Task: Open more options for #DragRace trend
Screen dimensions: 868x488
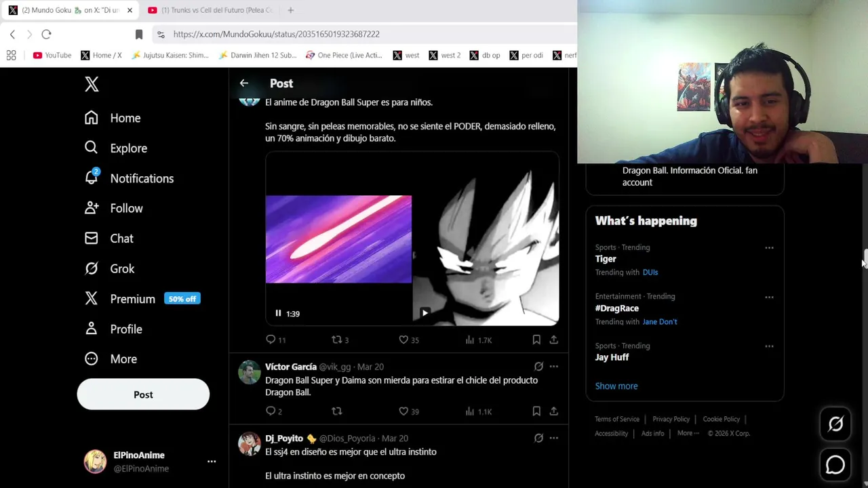Action: coord(769,297)
